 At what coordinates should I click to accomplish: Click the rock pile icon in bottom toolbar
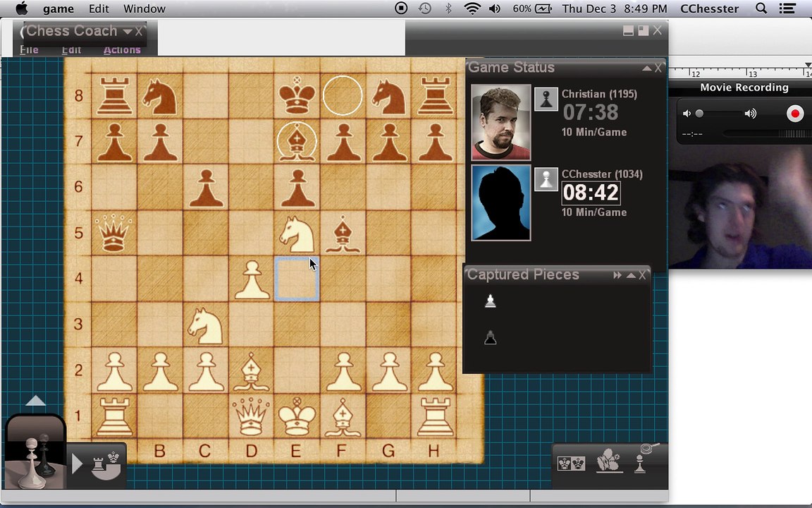(609, 460)
